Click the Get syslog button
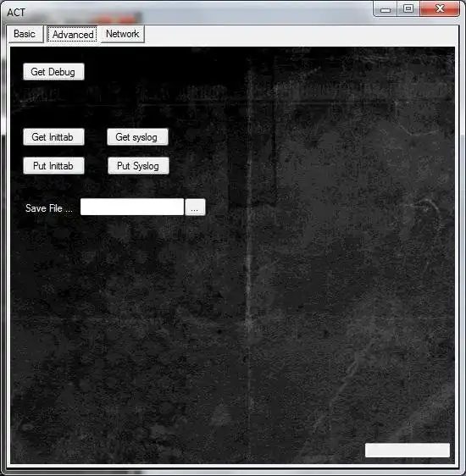 (x=137, y=137)
